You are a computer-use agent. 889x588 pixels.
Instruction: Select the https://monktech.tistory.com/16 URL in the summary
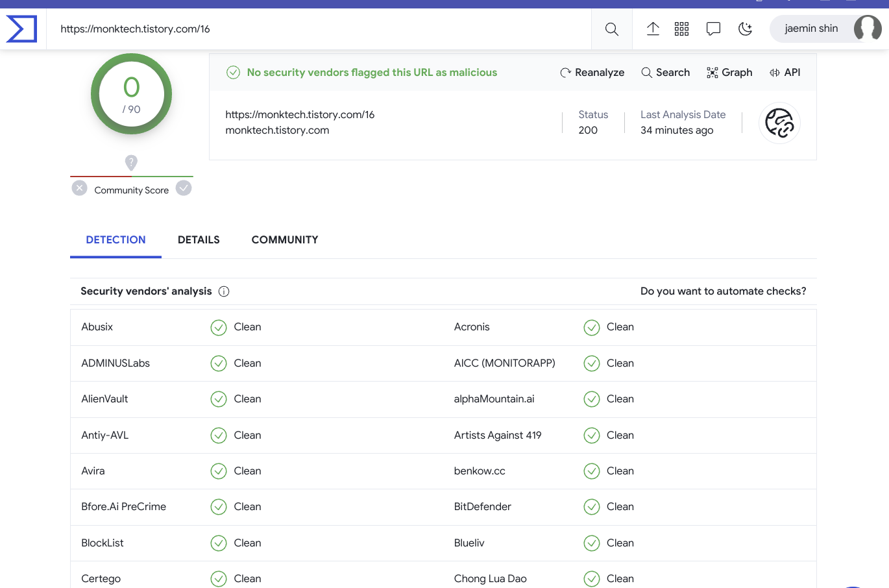click(300, 115)
